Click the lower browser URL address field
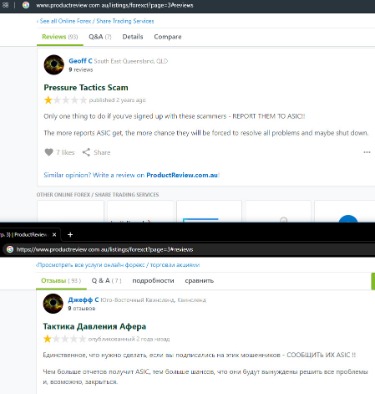 (x=105, y=249)
